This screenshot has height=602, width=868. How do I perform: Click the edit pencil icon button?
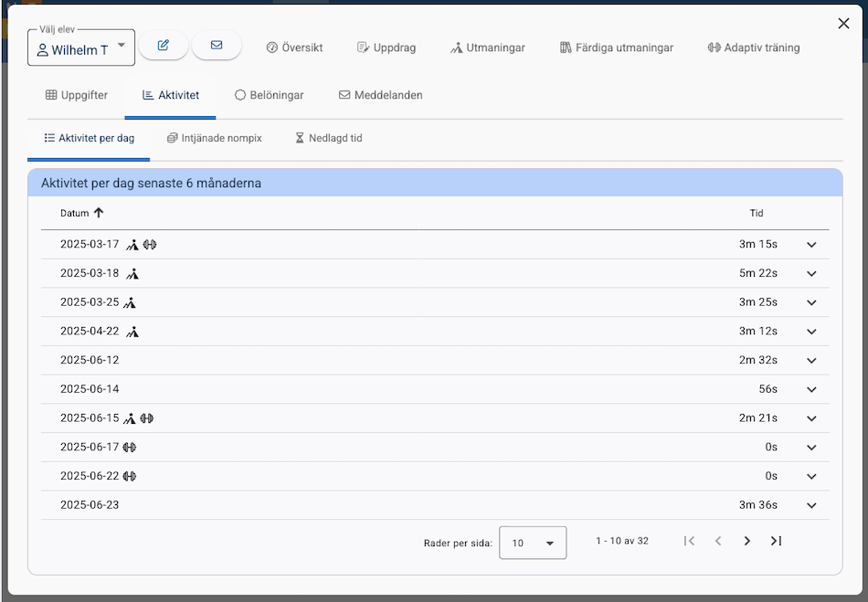pyautogui.click(x=164, y=46)
